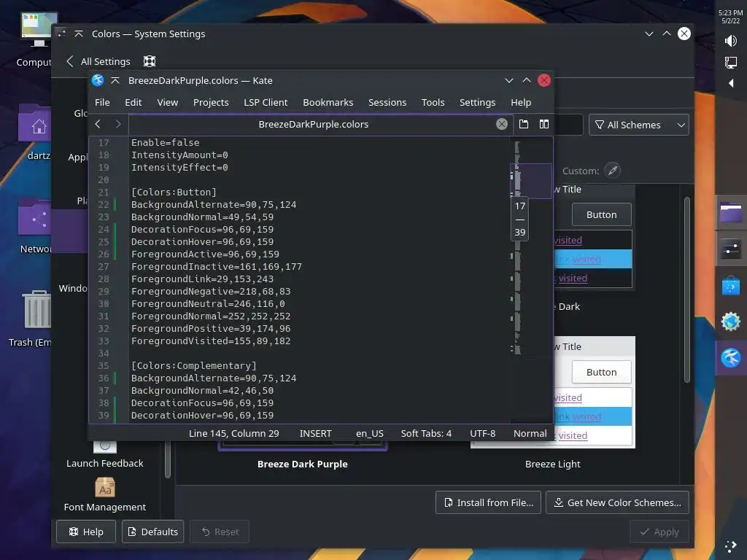Click the quick open document icon
This screenshot has width=747, height=560.
524,124
